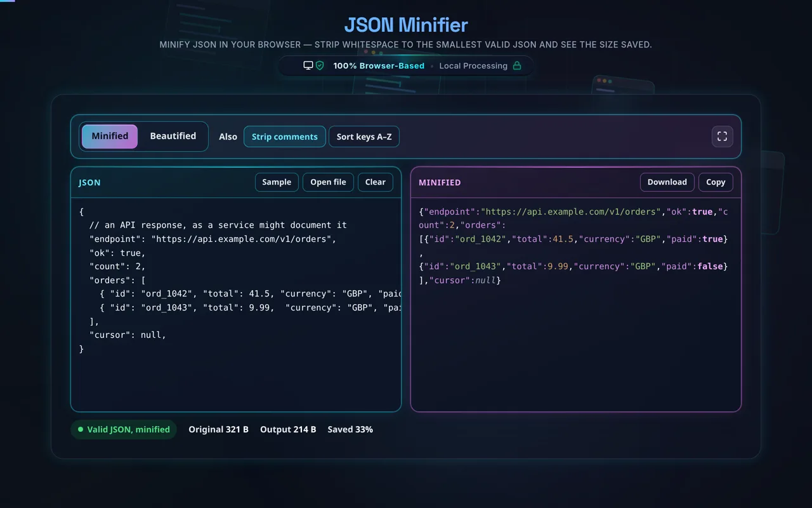Select the Minified mode

[110, 136]
